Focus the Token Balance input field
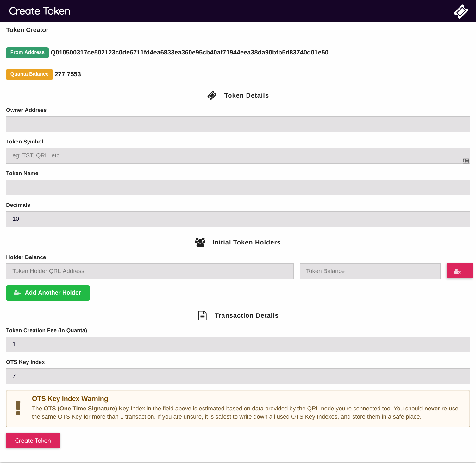476x463 pixels. 370,271
